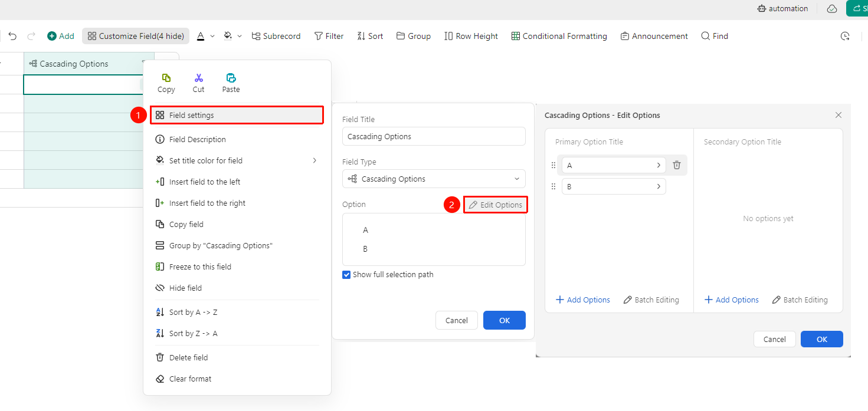
Task: Click OK in the field settings panel
Action: [x=505, y=320]
